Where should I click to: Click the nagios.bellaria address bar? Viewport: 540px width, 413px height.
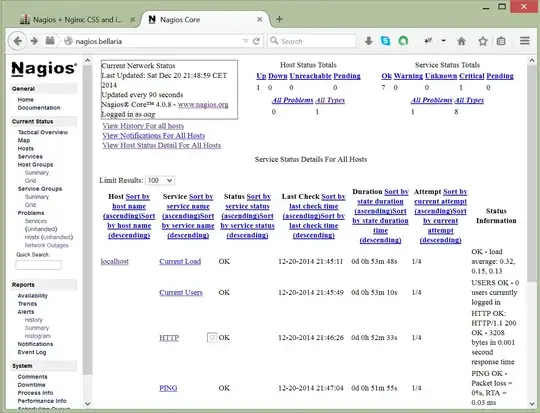tap(159, 41)
